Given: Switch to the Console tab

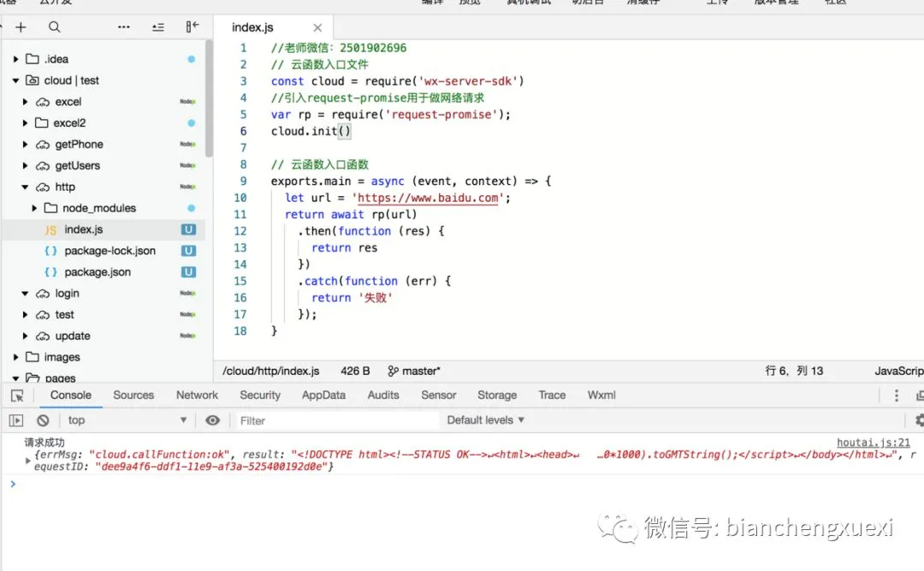Looking at the screenshot, I should click(x=71, y=396).
